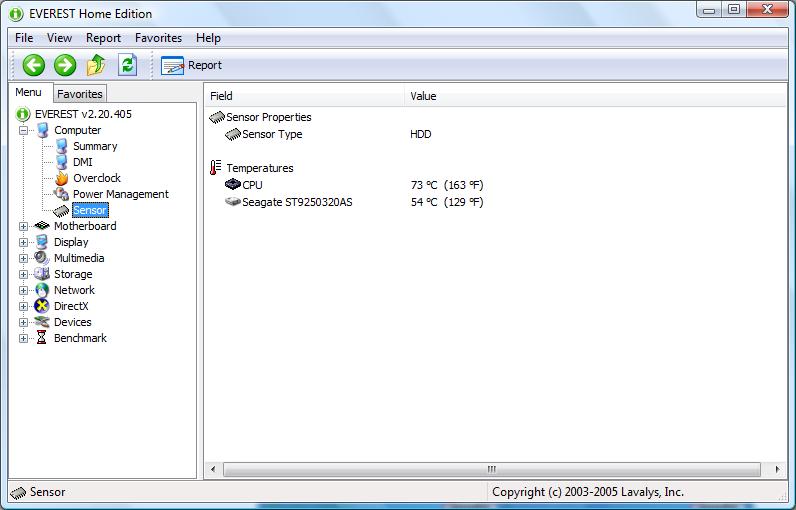The image size is (796, 510).
Task: Click the Computer node icon
Action: tap(43, 130)
